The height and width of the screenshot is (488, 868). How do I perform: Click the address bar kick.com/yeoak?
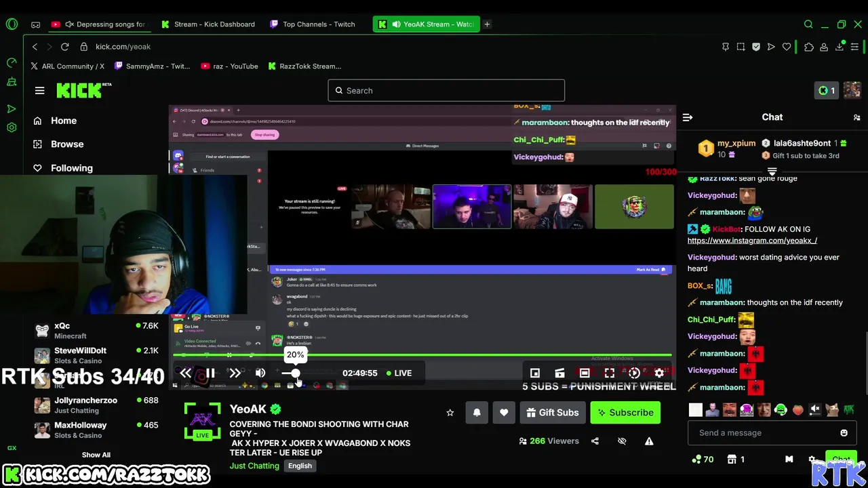click(x=123, y=47)
